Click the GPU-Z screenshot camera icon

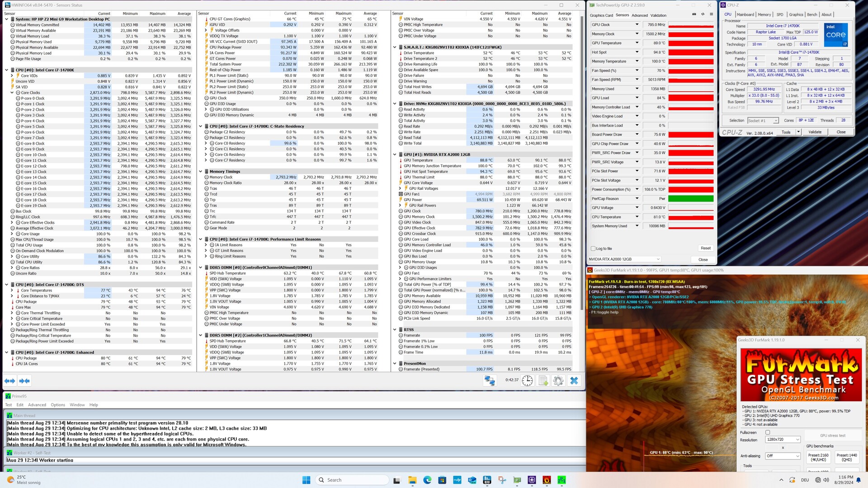click(694, 14)
